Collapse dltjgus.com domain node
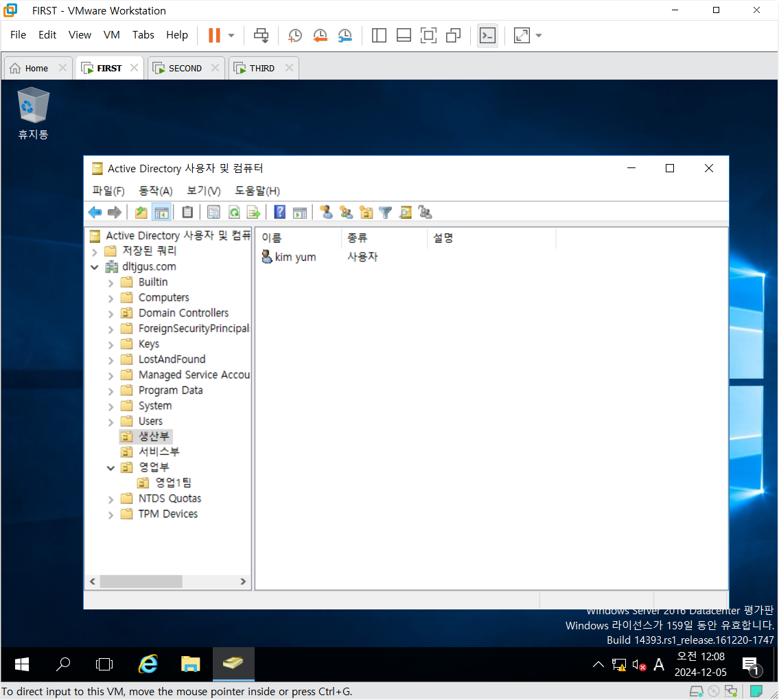 click(95, 267)
